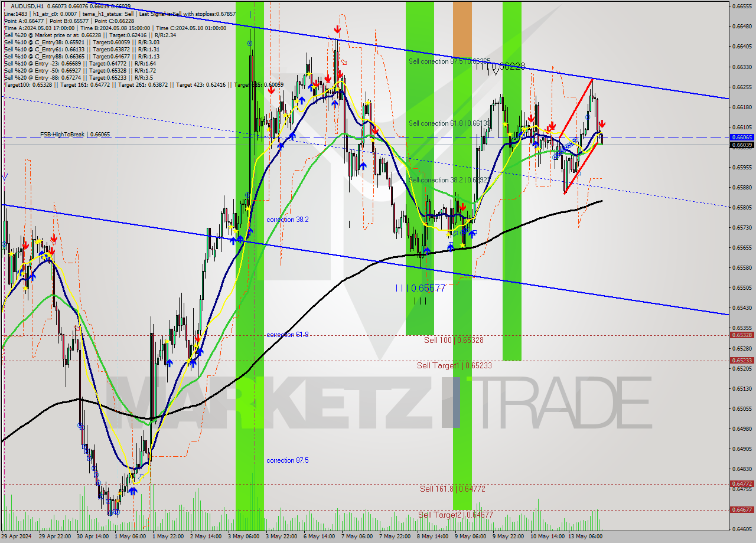Click the '2 May 14:00' time axis label
The image size is (756, 543).
(206, 537)
